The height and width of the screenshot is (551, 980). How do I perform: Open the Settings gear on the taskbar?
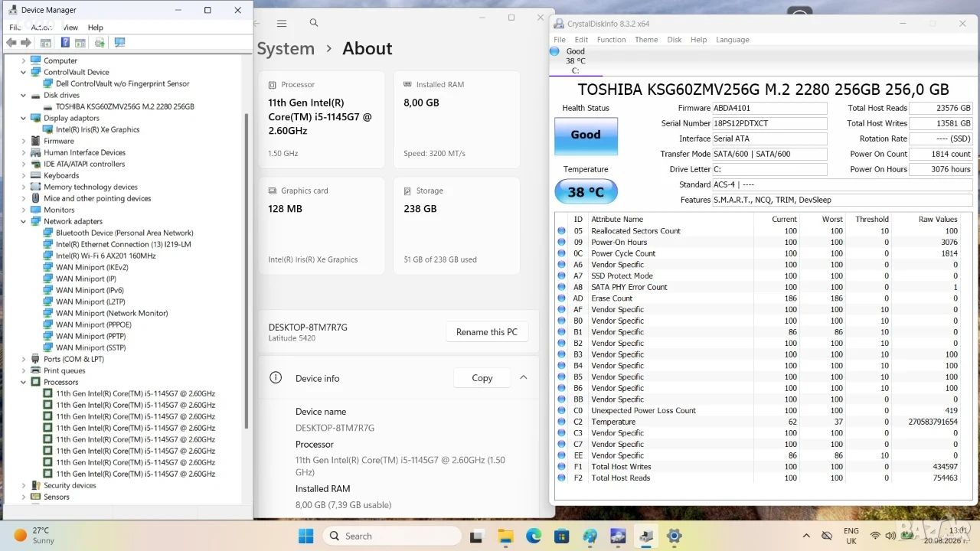point(675,536)
